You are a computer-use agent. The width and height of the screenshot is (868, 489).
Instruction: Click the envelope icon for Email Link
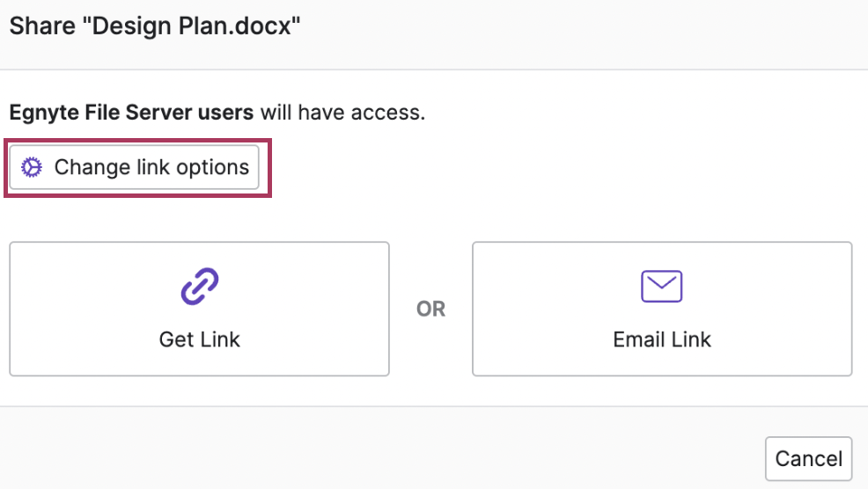pyautogui.click(x=661, y=286)
